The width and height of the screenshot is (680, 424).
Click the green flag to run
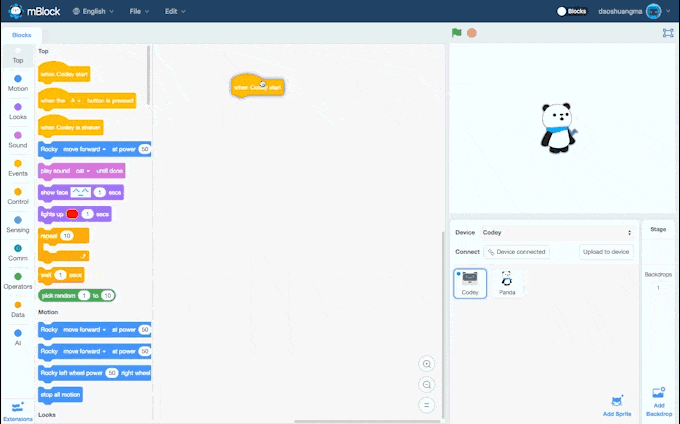457,32
